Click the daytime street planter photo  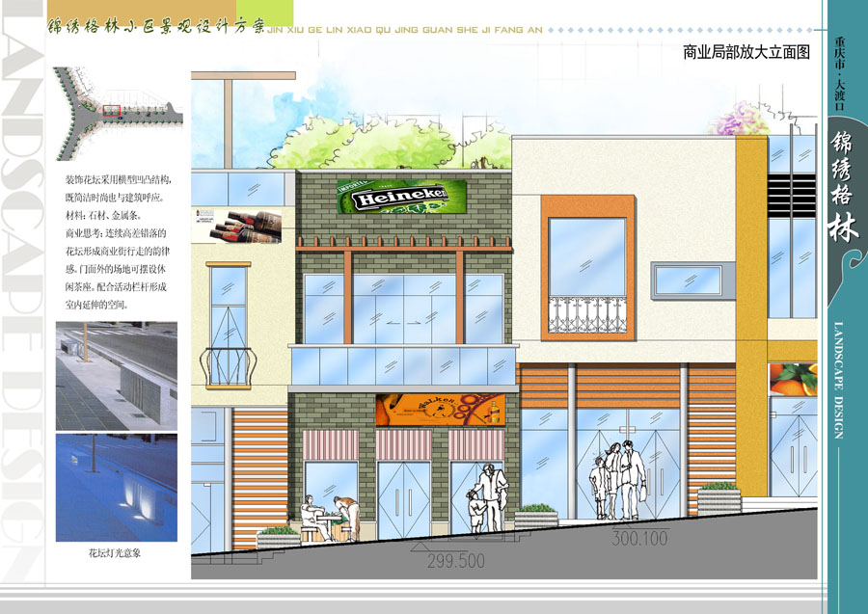pos(117,376)
